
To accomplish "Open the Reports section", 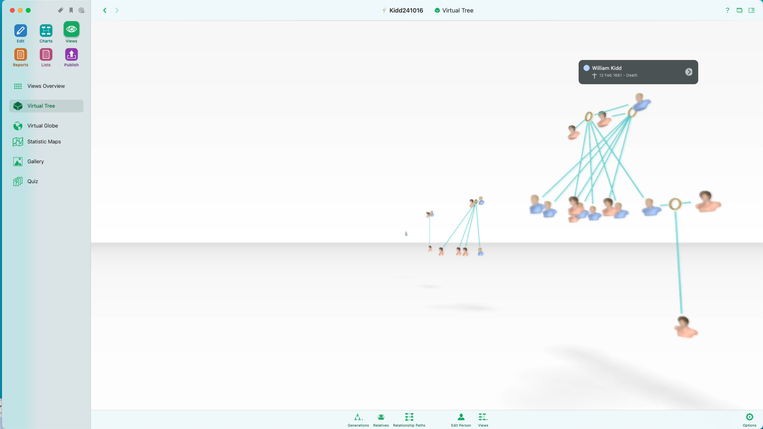I will 20,57.
